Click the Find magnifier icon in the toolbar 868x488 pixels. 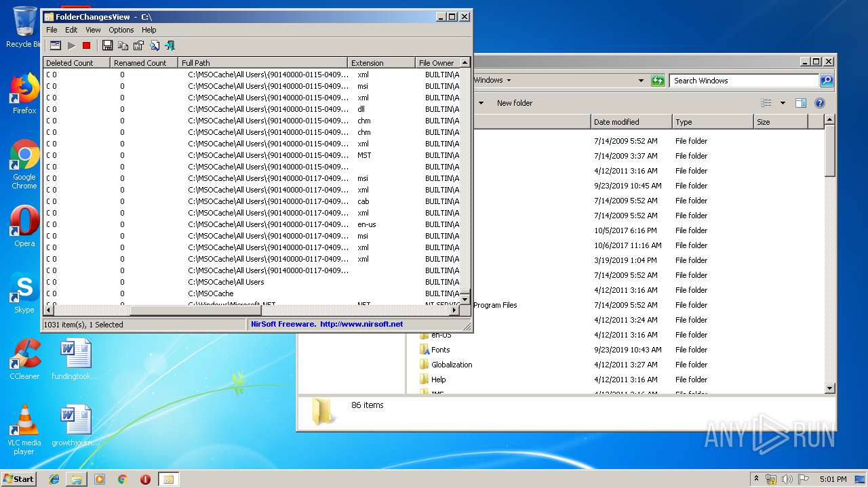click(x=155, y=45)
